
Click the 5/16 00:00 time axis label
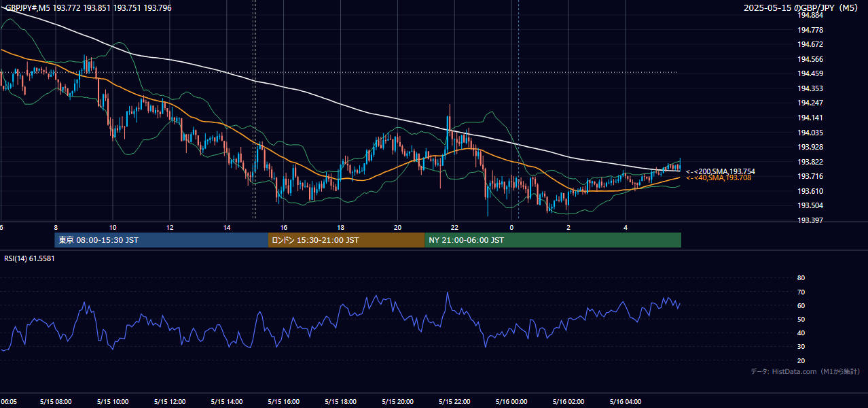512,402
